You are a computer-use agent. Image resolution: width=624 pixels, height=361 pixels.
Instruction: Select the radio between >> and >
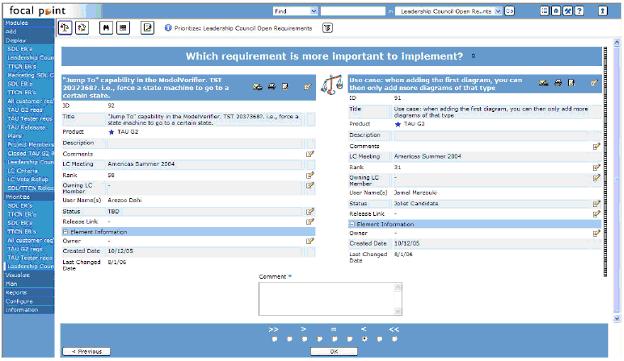click(x=289, y=339)
